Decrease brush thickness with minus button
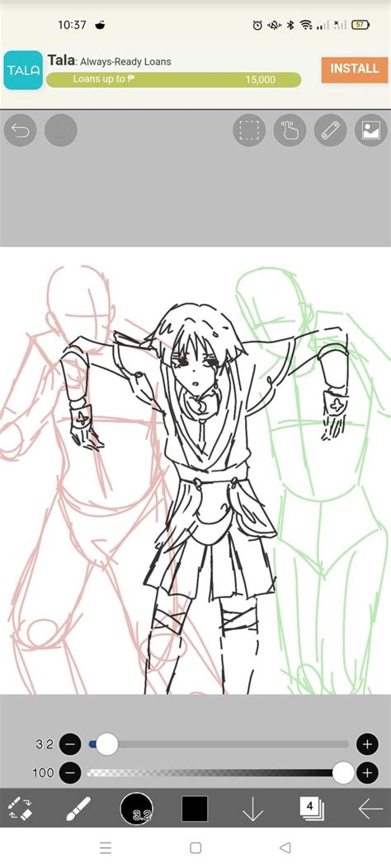391x868 pixels. pos(70,744)
